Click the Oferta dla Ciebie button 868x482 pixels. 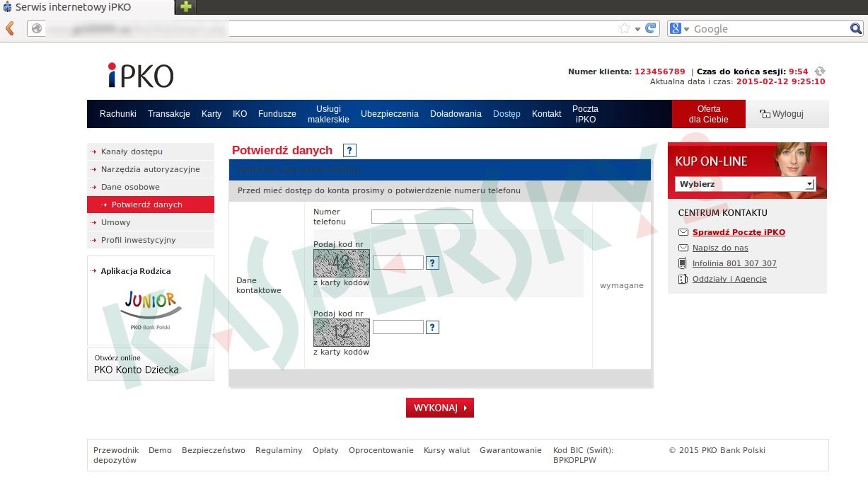[709, 114]
